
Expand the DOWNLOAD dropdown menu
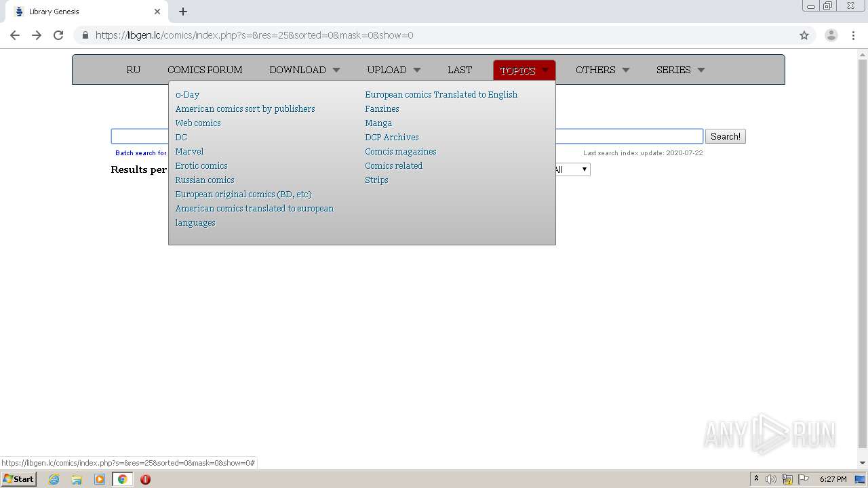(x=304, y=70)
